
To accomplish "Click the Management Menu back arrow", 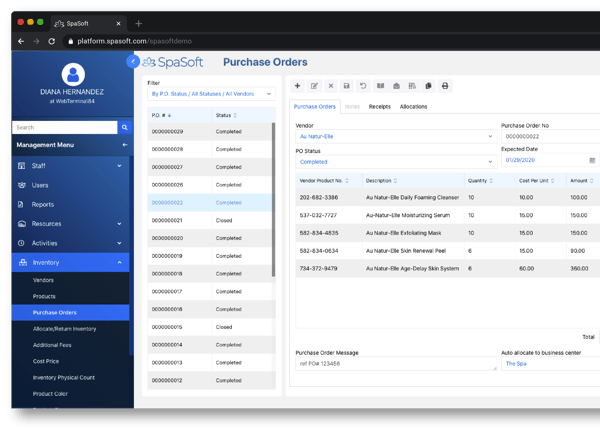I will click(125, 145).
